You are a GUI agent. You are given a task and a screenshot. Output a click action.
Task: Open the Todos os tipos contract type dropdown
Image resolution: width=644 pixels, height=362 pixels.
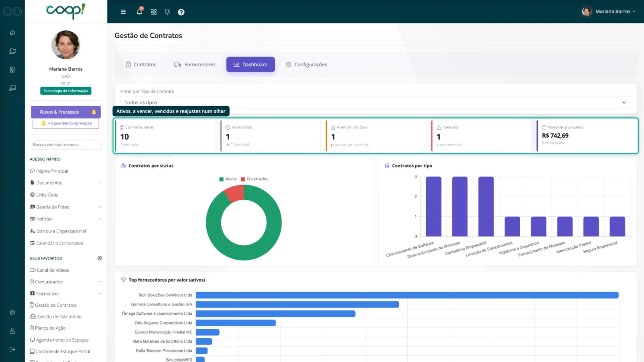375,102
